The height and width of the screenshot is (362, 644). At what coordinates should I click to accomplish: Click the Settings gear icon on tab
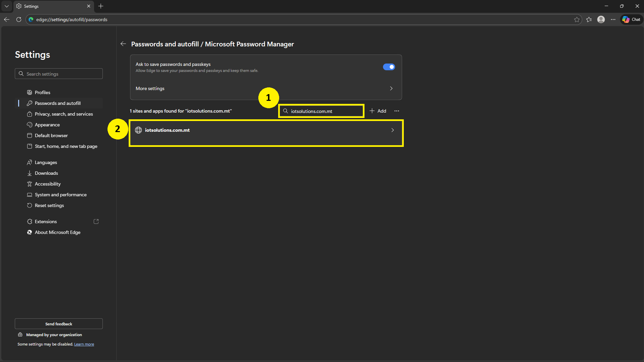19,6
